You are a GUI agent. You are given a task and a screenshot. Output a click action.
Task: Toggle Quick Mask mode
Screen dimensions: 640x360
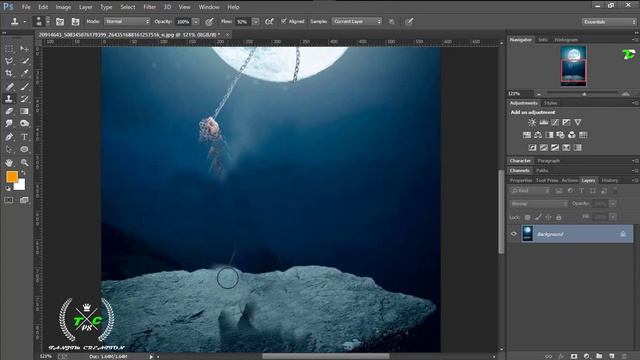(9, 200)
